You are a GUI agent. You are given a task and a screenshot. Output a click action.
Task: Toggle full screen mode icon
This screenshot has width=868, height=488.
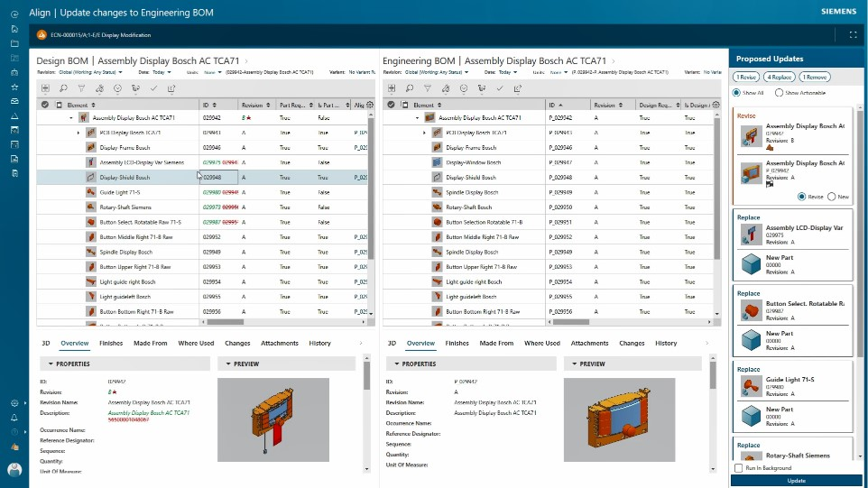click(853, 35)
